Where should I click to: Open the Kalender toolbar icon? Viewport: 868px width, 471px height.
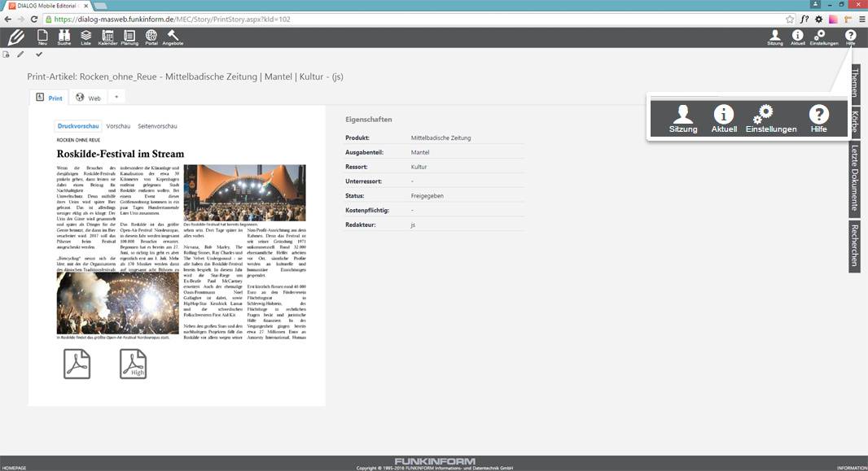pos(107,37)
